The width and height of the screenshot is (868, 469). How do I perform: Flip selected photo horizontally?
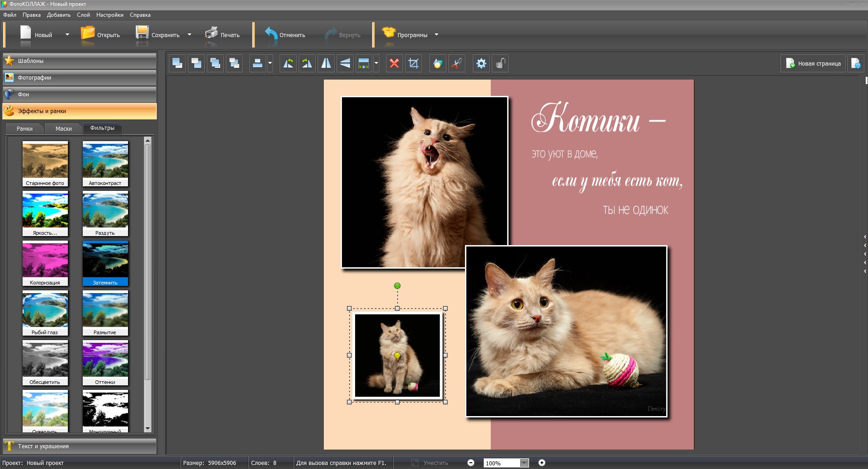click(326, 63)
